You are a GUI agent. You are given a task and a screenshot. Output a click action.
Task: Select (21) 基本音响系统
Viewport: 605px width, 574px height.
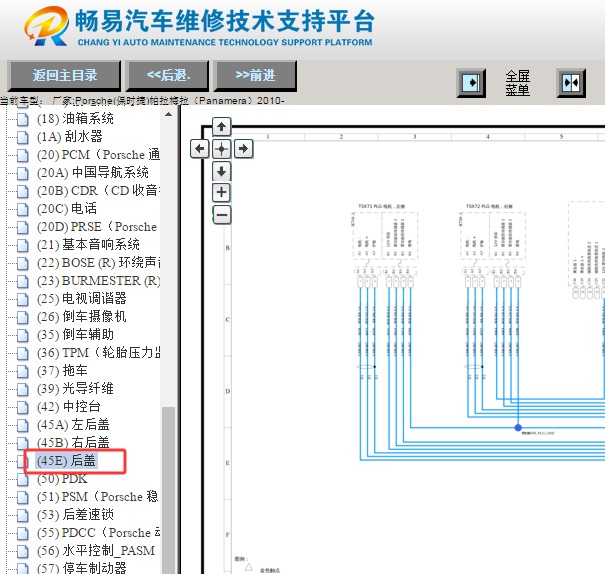(88, 245)
